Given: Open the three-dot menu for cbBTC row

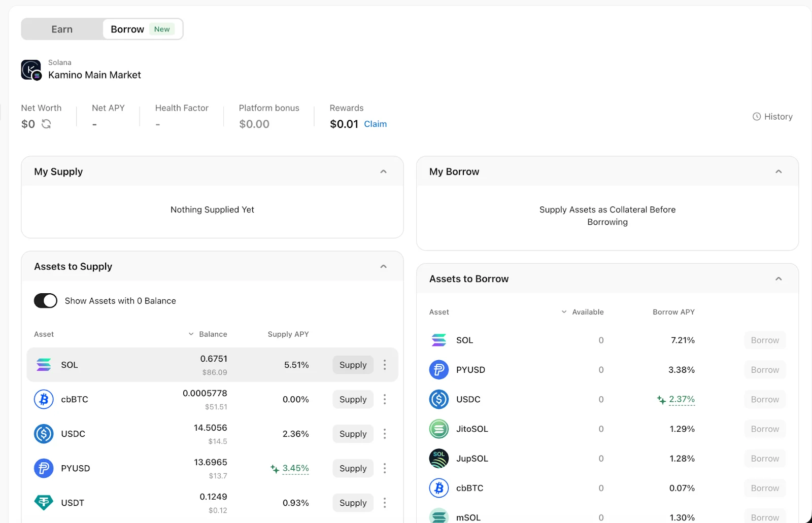Looking at the screenshot, I should coord(385,399).
